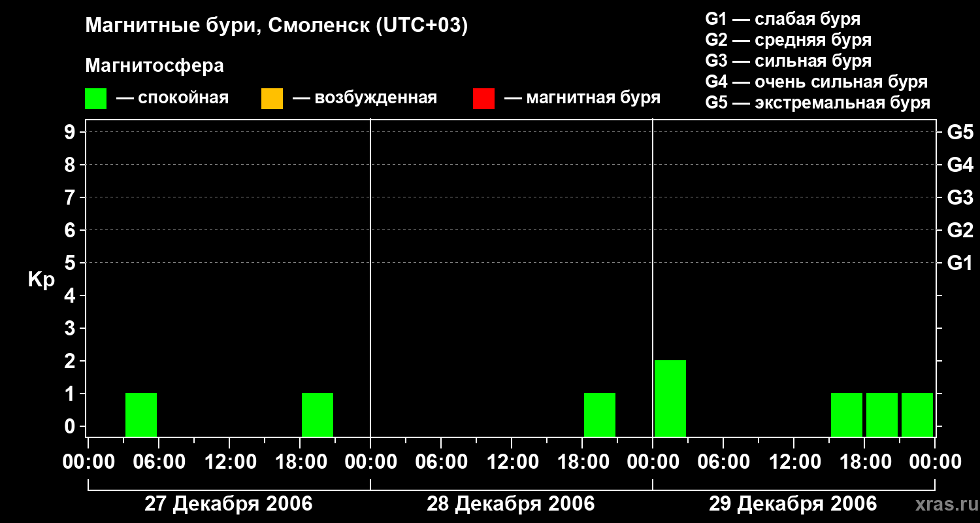Click 'G2 — средняя буря' legend line

[789, 40]
